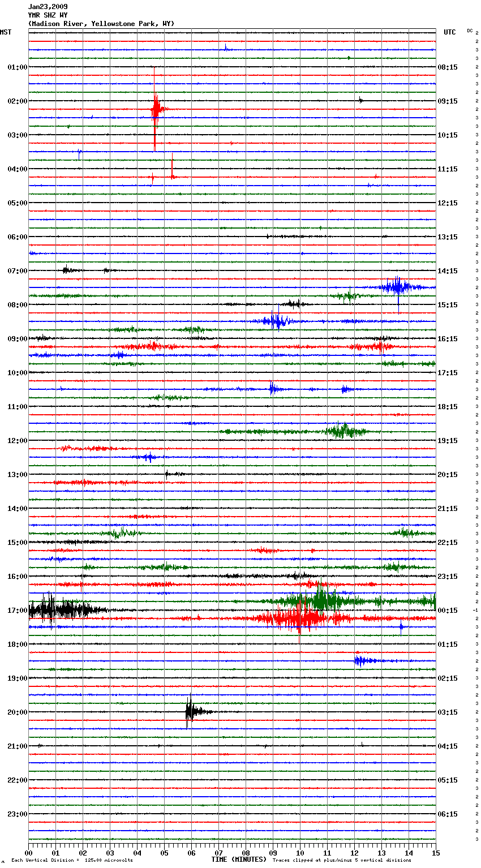Viewport: 481px width, 868px height.
Task: Select the "03:00" MST hour label
Action: 18,135
